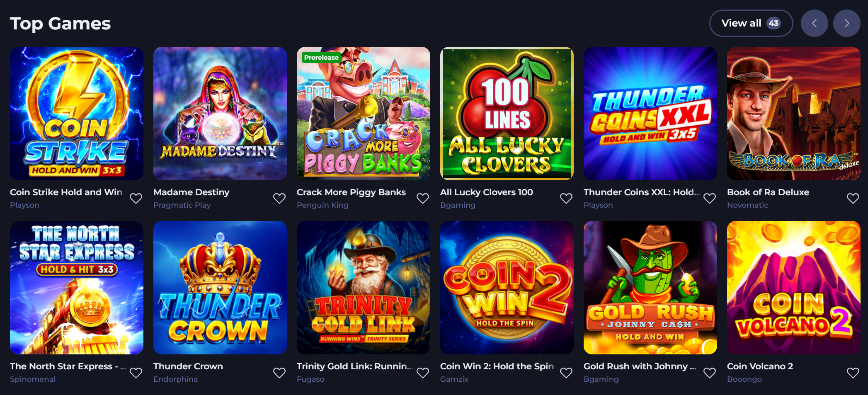
Task: Click Crack More Piggy Banks prerelease tile
Action: [364, 114]
